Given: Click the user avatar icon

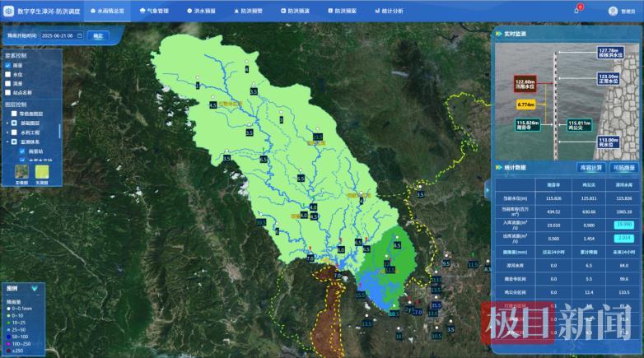Looking at the screenshot, I should [614, 11].
